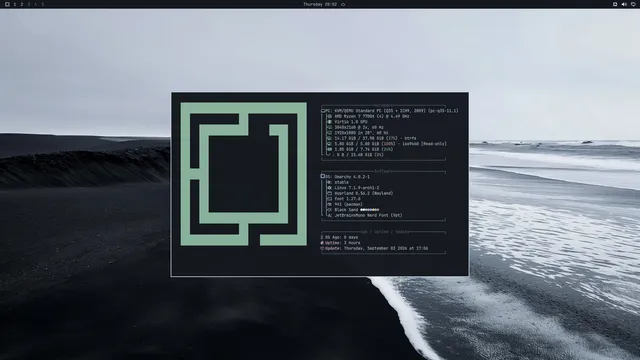Image resolution: width=640 pixels, height=360 pixels.
Task: Click the terminal icon beside foot 1.27.0
Action: pyautogui.click(x=329, y=199)
